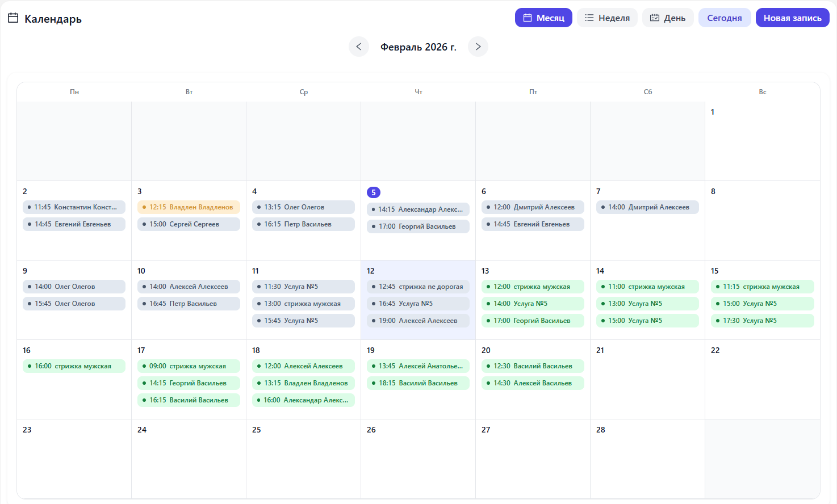Go to previous month with left chevron
Viewport: 837px width, 504px height.
click(359, 47)
